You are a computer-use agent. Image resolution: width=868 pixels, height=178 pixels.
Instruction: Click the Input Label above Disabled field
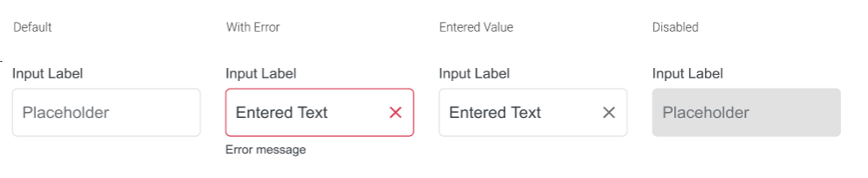pos(687,73)
